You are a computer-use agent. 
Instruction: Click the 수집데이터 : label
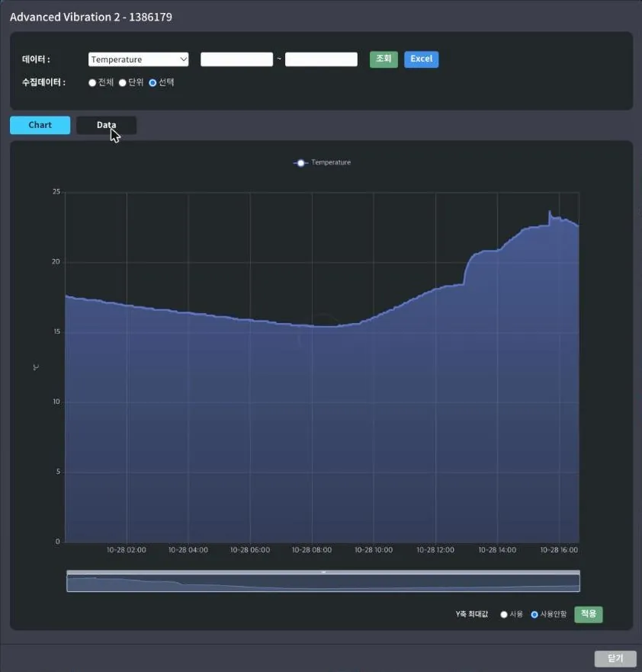(43, 82)
